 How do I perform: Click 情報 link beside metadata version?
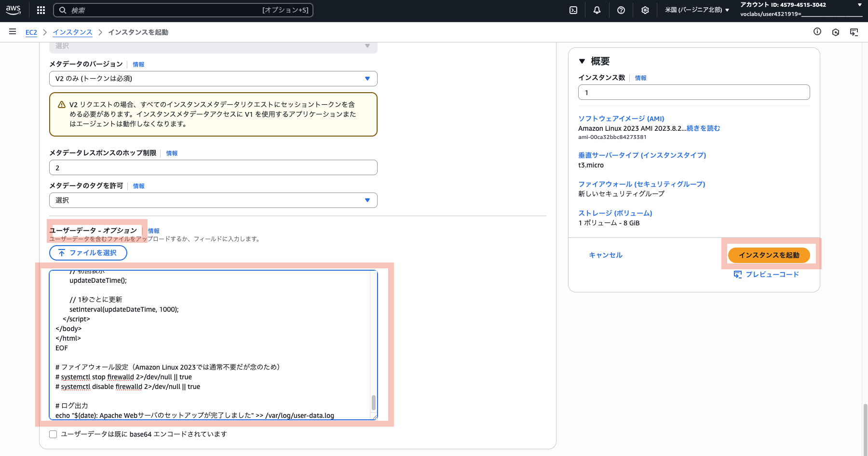click(138, 65)
